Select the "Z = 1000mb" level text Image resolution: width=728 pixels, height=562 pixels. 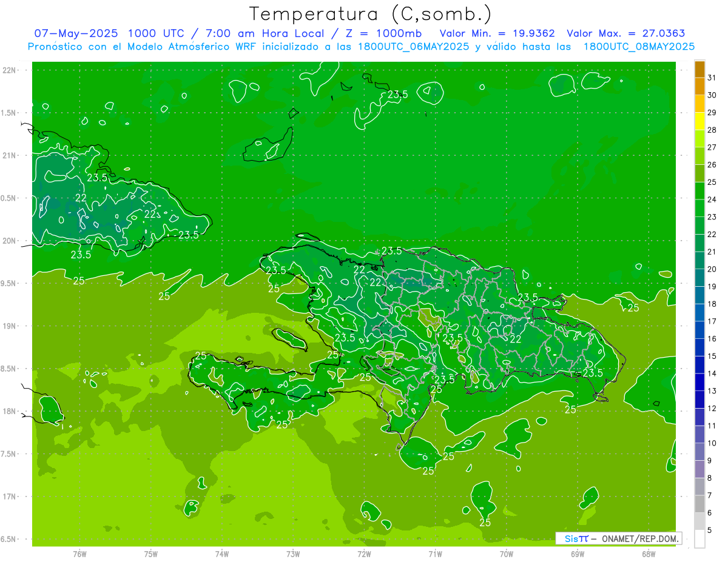click(x=383, y=33)
